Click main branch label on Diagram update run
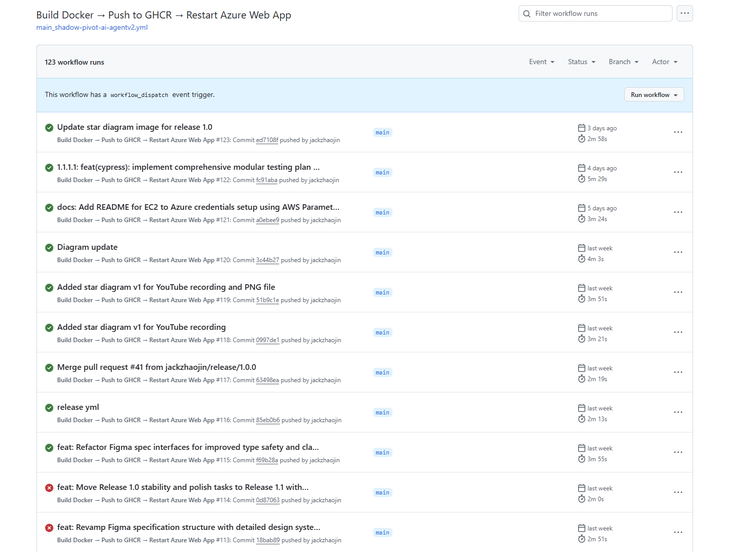The image size is (750, 552). [382, 252]
